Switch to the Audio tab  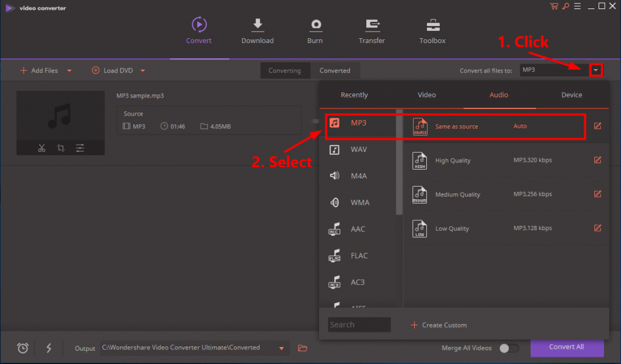point(498,95)
